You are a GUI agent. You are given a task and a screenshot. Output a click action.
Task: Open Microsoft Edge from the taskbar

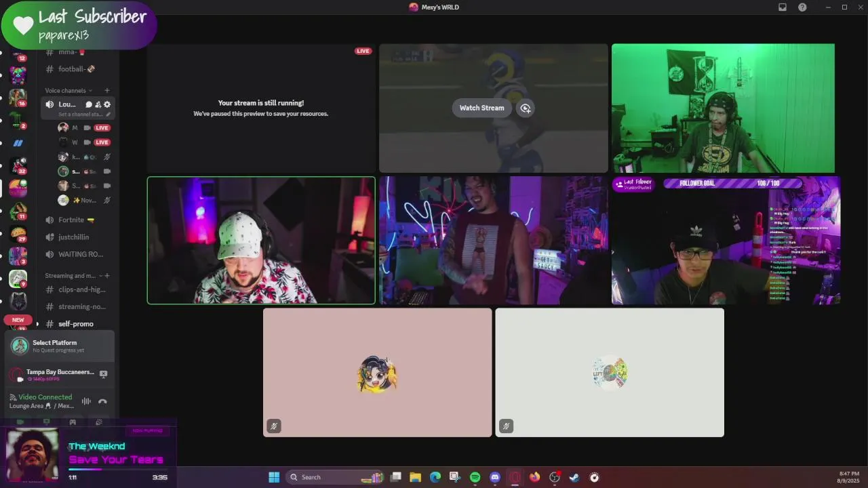pyautogui.click(x=435, y=477)
